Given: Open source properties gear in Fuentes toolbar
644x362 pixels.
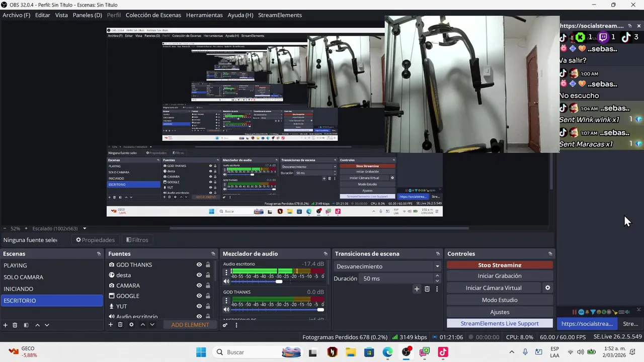Looking at the screenshot, I should [131, 325].
